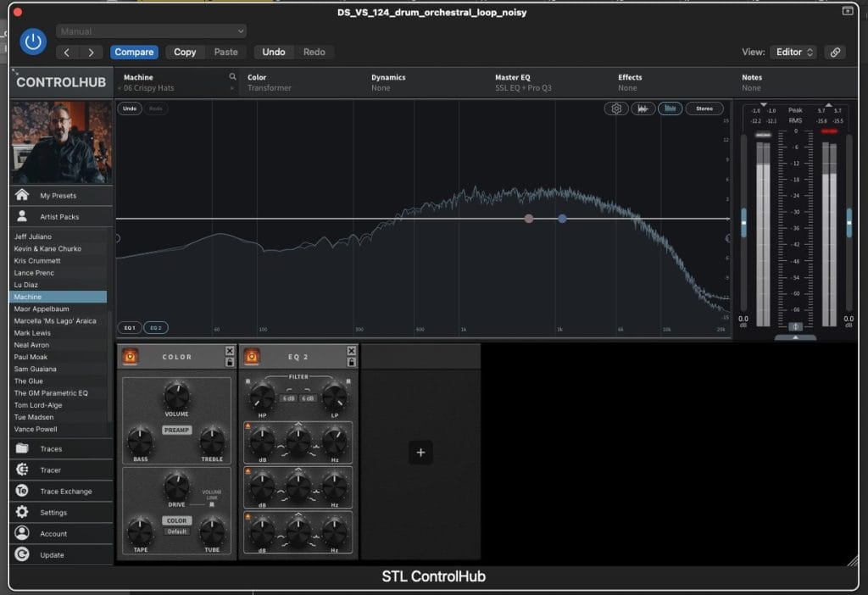Open the link icon beside Editor view
Screen dimensions: 868x595
tap(835, 52)
